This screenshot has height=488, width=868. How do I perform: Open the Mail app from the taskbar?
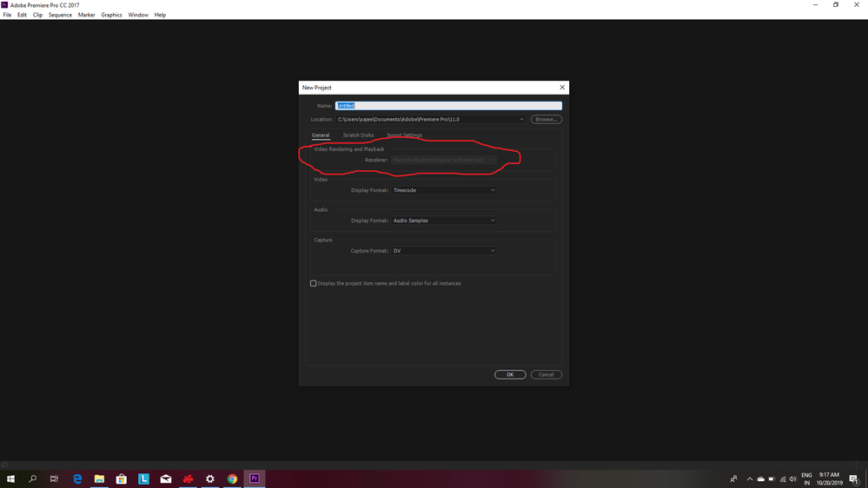pyautogui.click(x=165, y=478)
